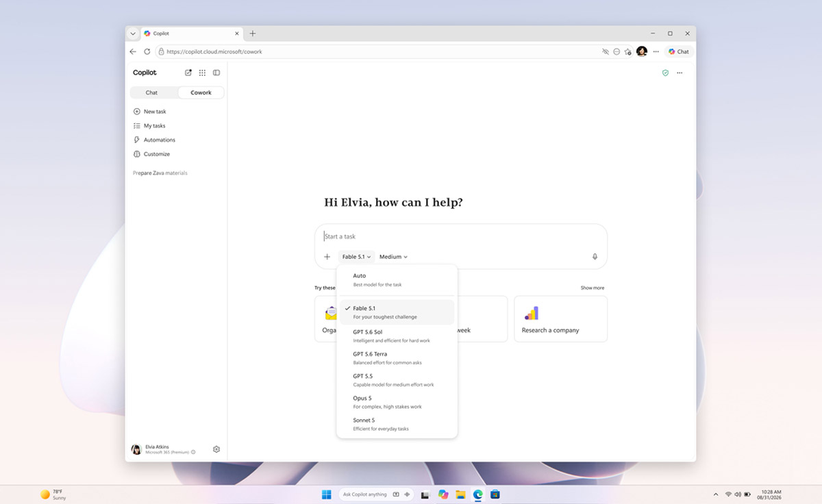This screenshot has width=822, height=504.
Task: Collapse the Fable 5.1 model dropdown
Action: (356, 257)
